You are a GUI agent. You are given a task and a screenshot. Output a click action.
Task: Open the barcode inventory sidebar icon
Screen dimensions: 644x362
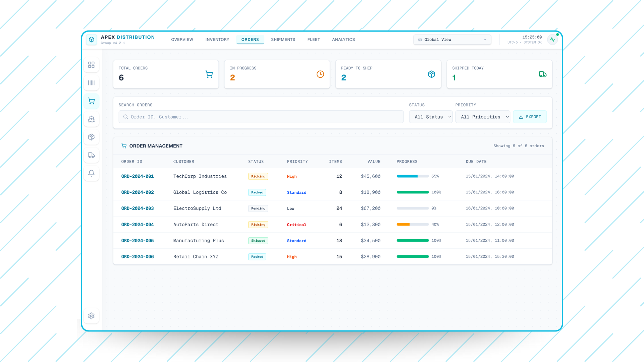[91, 83]
